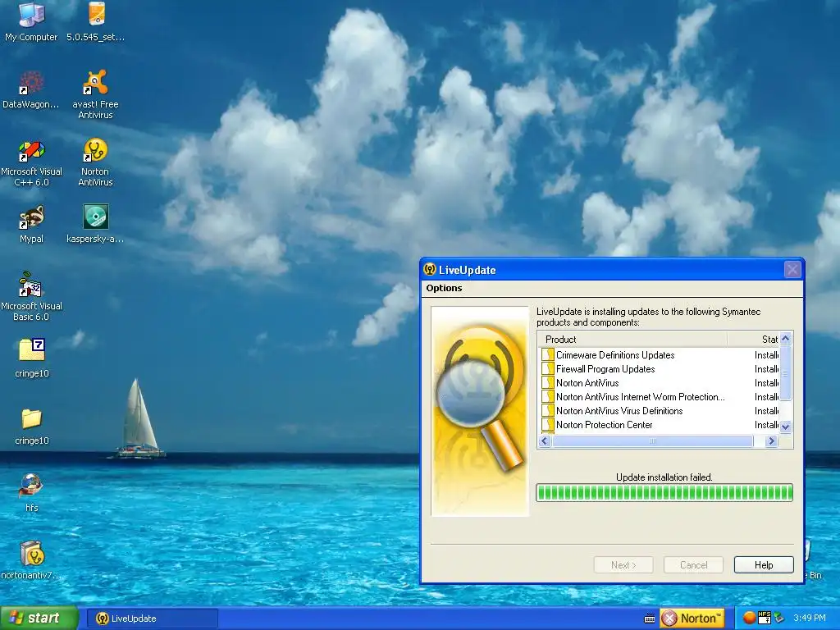Click the Norton Protection Center row icon
This screenshot has width=840, height=630.
coord(547,424)
